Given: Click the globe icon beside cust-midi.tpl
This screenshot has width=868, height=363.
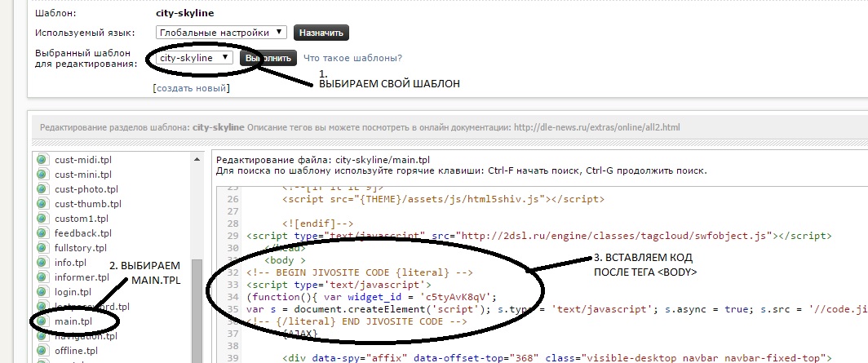Looking at the screenshot, I should [x=42, y=160].
